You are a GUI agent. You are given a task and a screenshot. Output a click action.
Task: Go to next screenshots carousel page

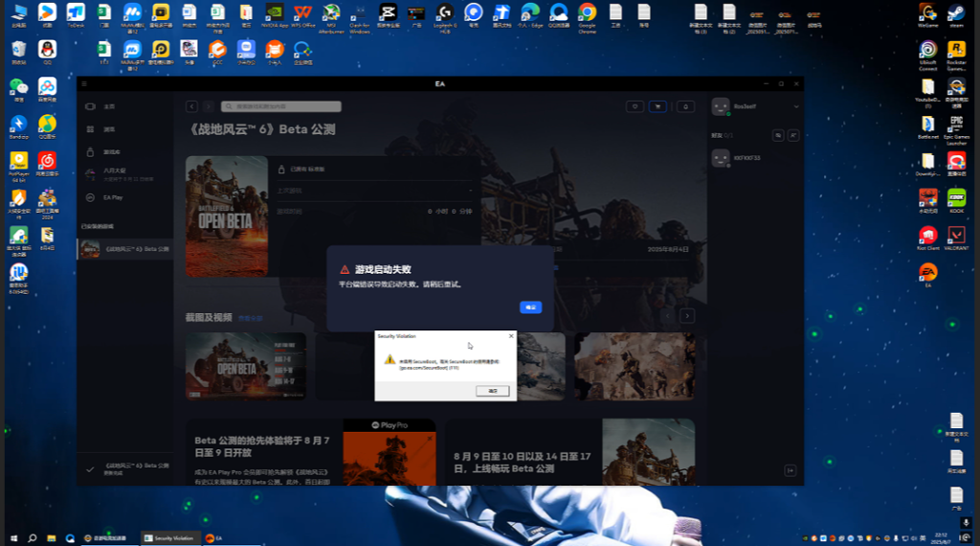click(687, 316)
